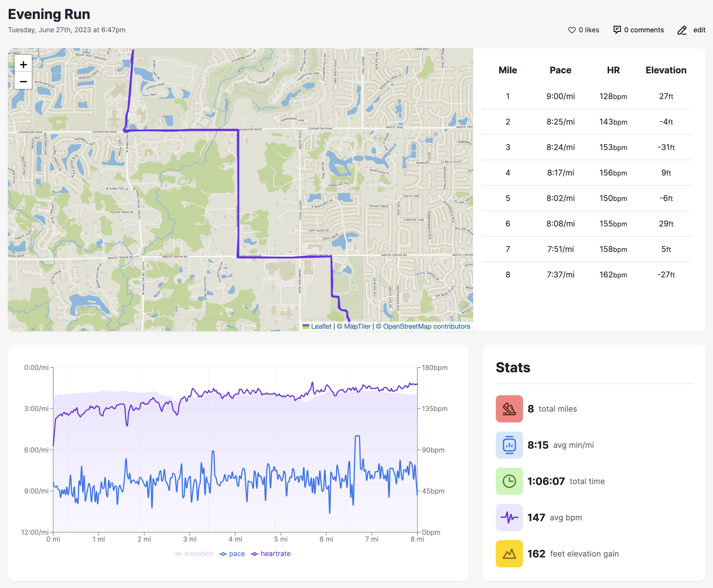Click the Elevation column header
Viewport: 713px width, 588px height.
666,70
